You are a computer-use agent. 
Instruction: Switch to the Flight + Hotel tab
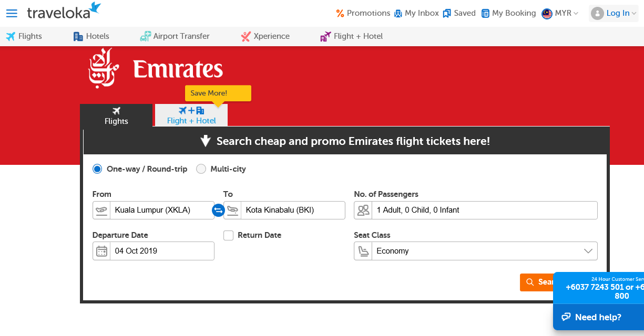point(191,115)
